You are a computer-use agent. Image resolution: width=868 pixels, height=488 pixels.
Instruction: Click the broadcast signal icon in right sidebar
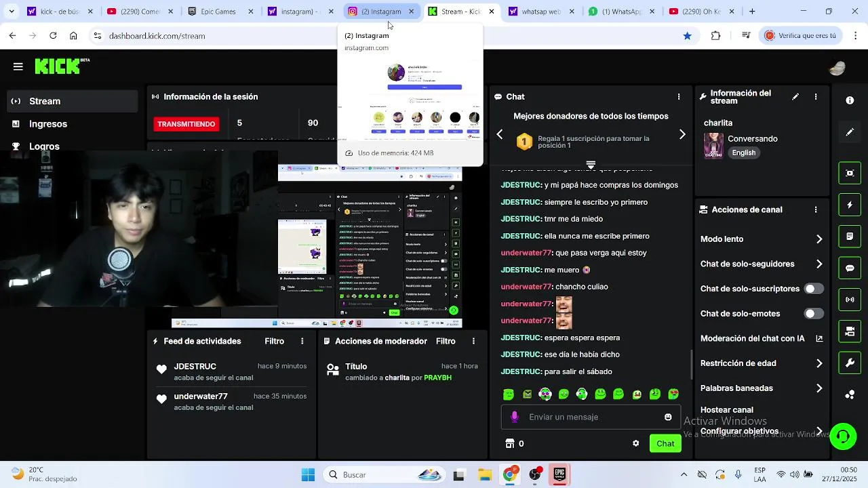click(x=850, y=300)
